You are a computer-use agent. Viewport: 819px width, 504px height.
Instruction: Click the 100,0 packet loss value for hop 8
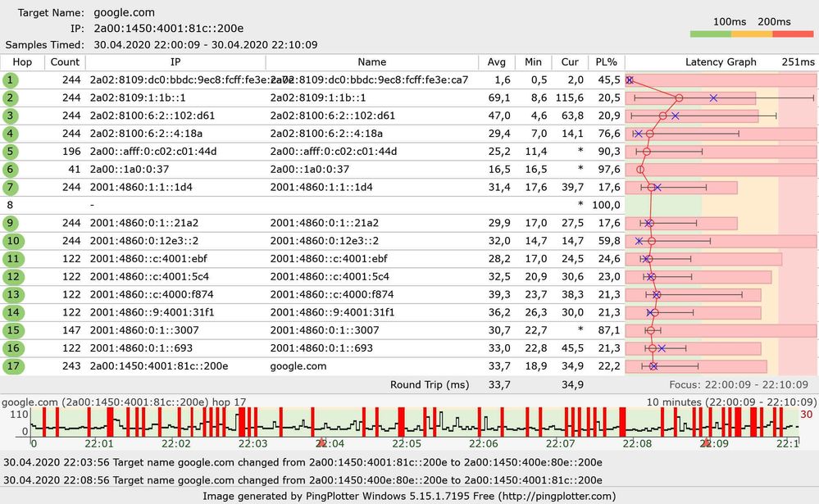pos(607,205)
